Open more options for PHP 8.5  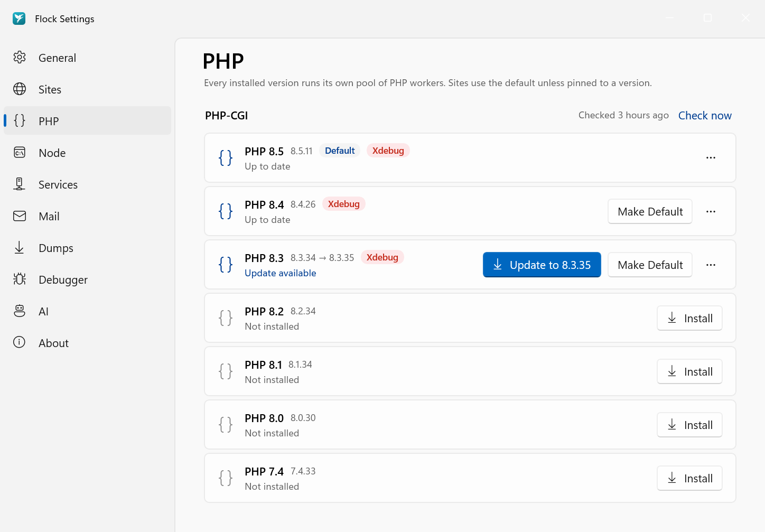tap(711, 157)
